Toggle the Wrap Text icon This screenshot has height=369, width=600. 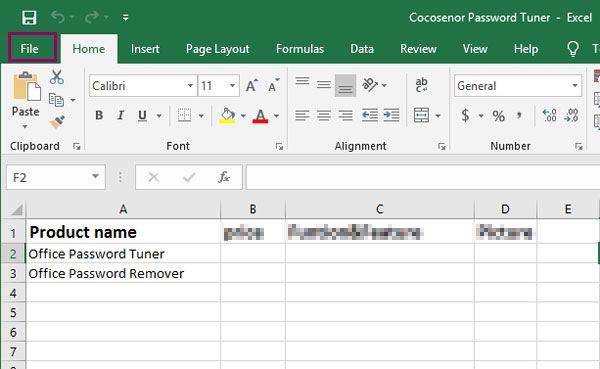421,85
